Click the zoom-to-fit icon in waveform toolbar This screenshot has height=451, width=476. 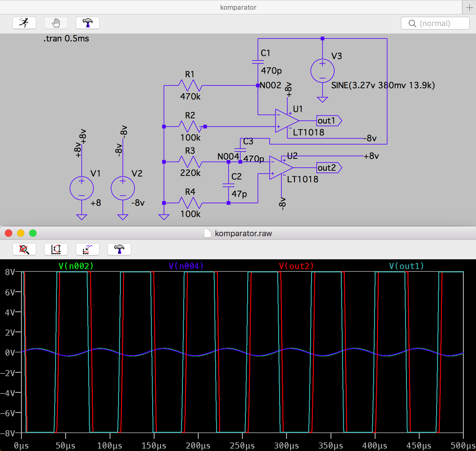point(24,249)
